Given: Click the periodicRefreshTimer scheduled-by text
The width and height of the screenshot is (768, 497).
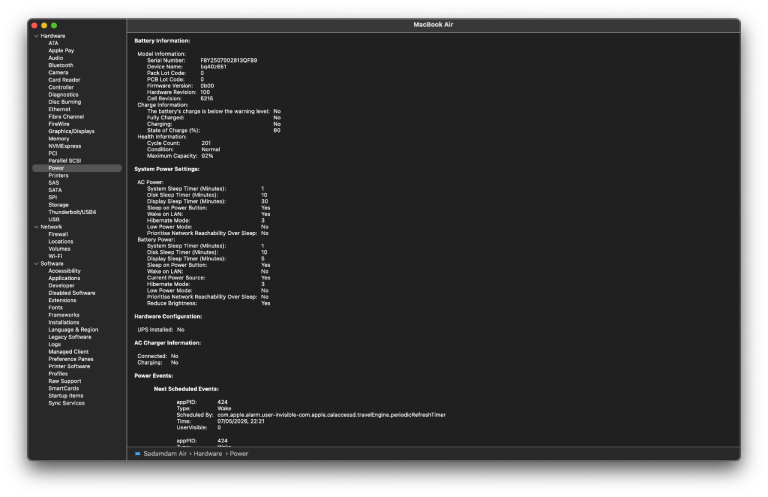Looking at the screenshot, I should (332, 415).
